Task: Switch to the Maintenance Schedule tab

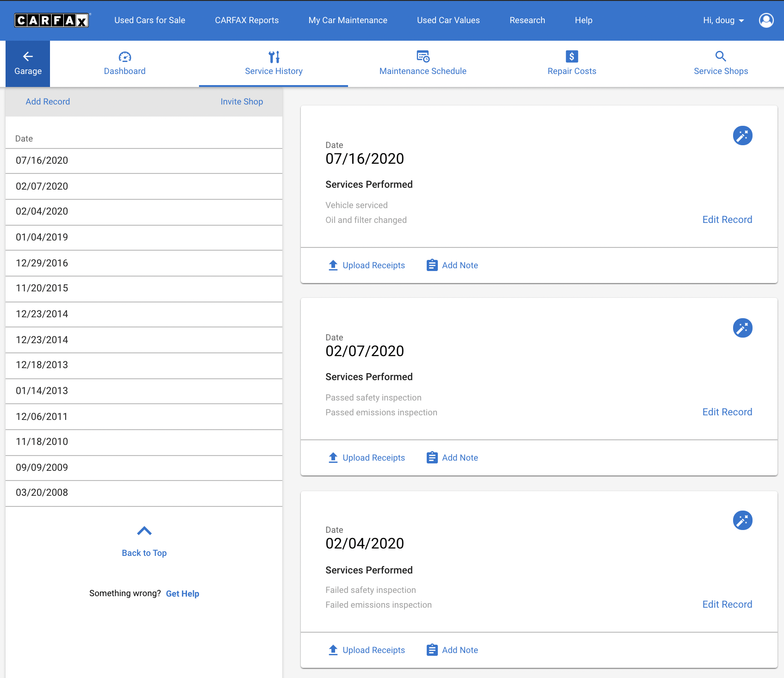Action: point(423,64)
